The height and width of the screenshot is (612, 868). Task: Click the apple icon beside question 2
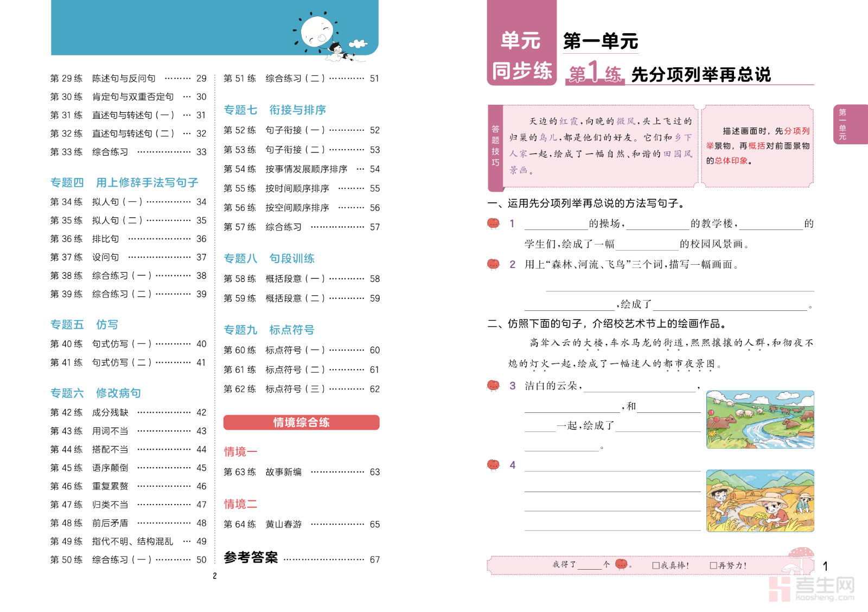coord(493,264)
